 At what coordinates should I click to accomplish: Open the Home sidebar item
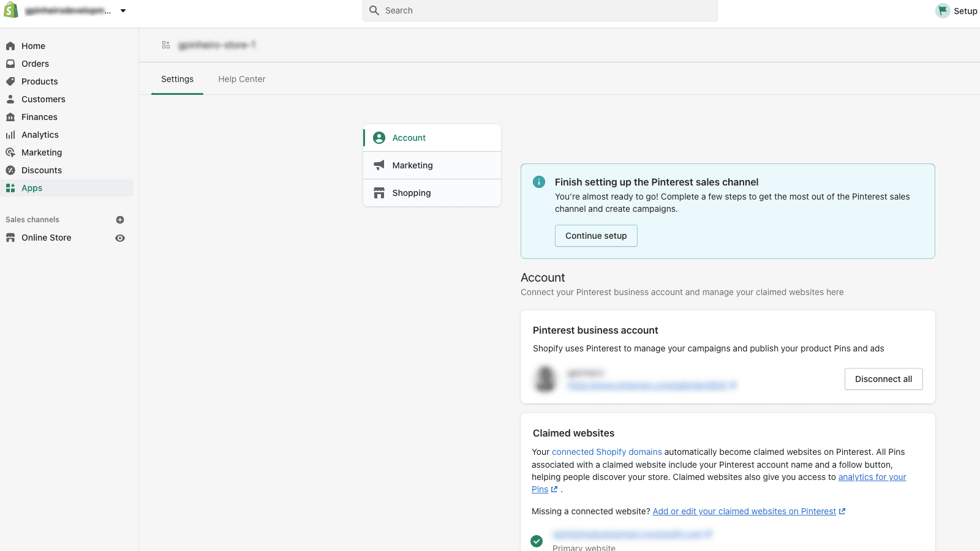pyautogui.click(x=33, y=46)
